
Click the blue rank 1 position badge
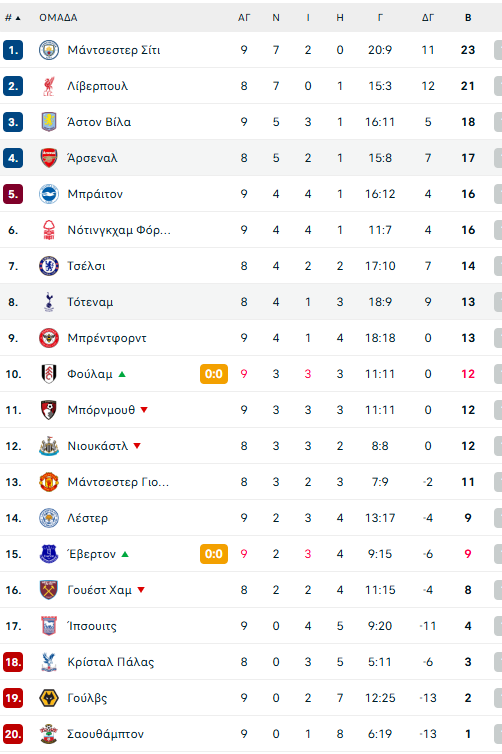pyautogui.click(x=13, y=50)
